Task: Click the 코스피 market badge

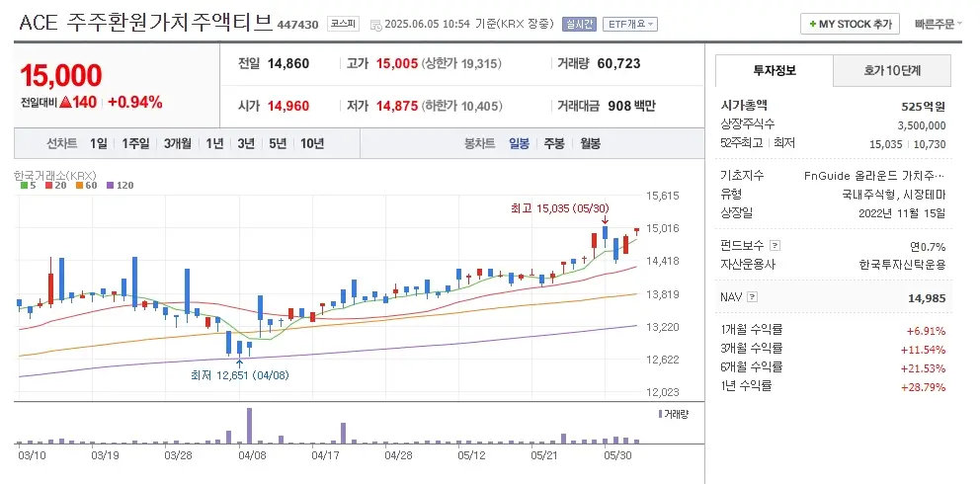Action: coord(343,24)
